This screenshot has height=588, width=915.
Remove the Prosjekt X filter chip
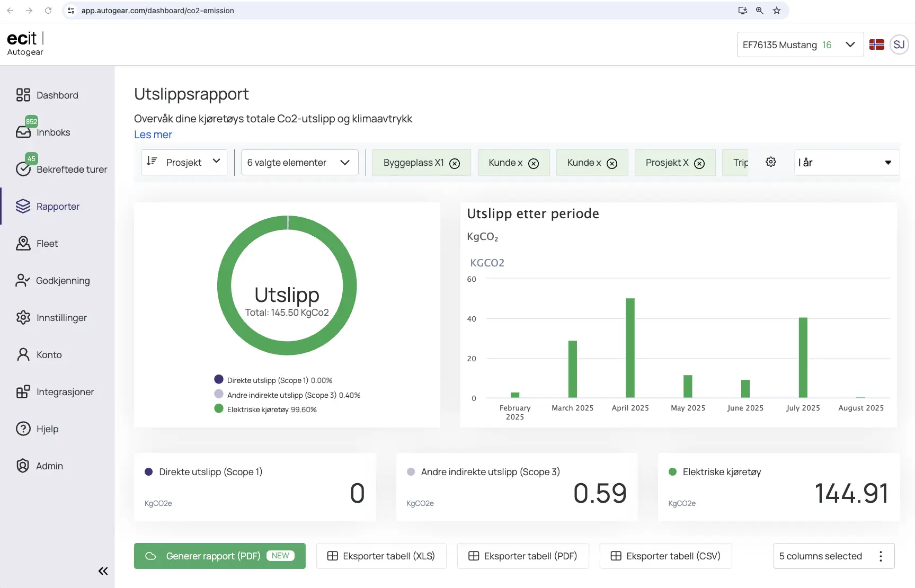[700, 164]
